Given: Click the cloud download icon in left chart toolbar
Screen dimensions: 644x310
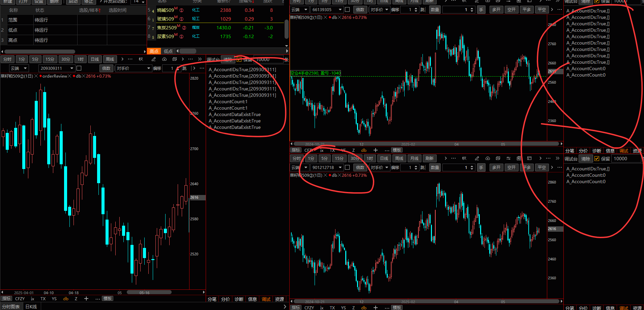Looking at the screenshot, I should [164, 59].
